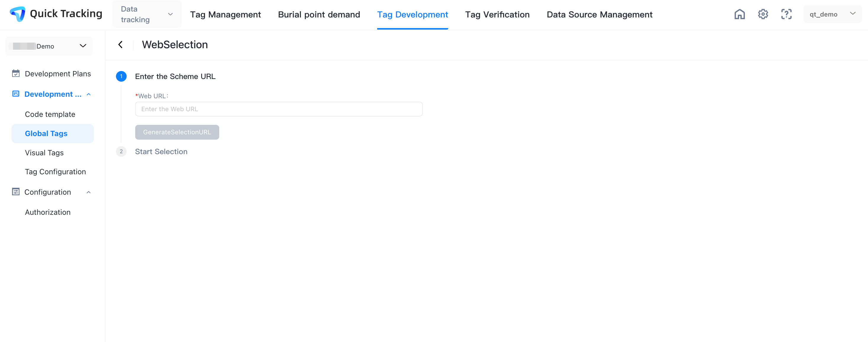Open the Tag Verification tab
This screenshot has height=342, width=868.
point(497,14)
